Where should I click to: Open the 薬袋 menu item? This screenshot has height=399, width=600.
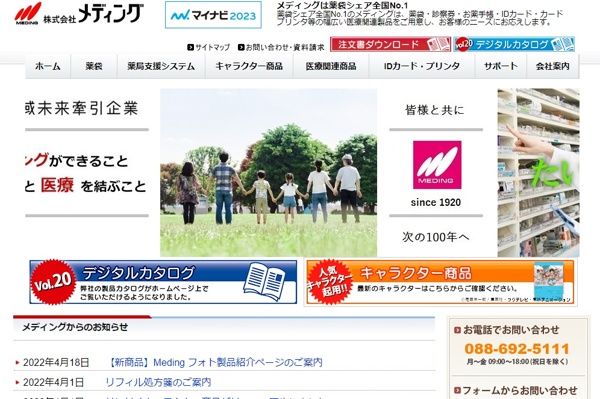[94, 66]
